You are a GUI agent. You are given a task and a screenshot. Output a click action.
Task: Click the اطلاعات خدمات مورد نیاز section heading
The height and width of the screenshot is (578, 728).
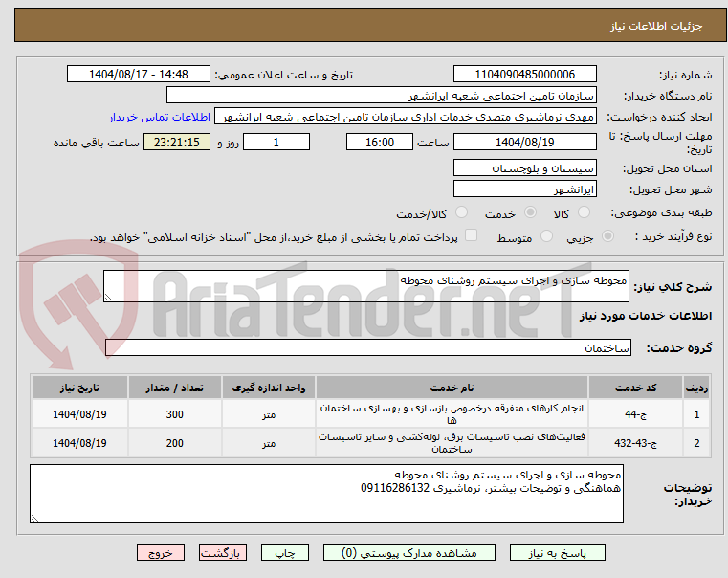646,316
